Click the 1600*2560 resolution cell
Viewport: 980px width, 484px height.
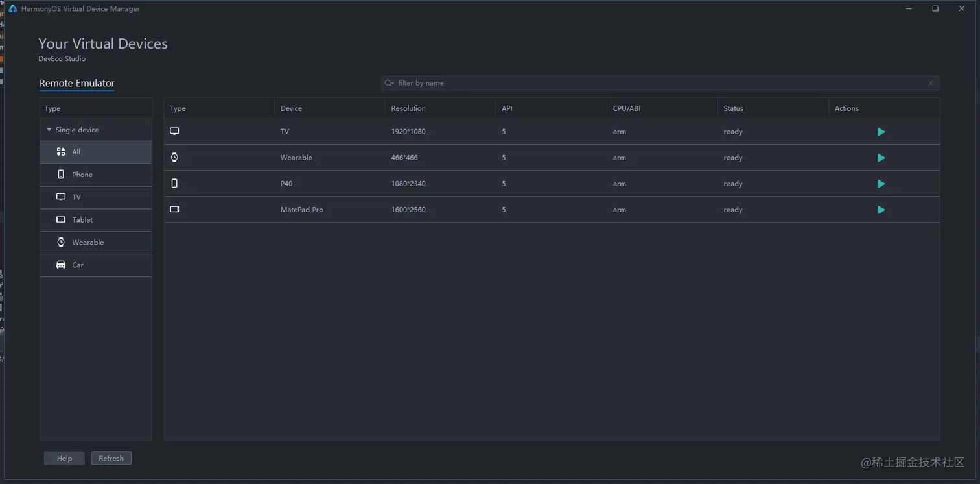[x=408, y=210]
